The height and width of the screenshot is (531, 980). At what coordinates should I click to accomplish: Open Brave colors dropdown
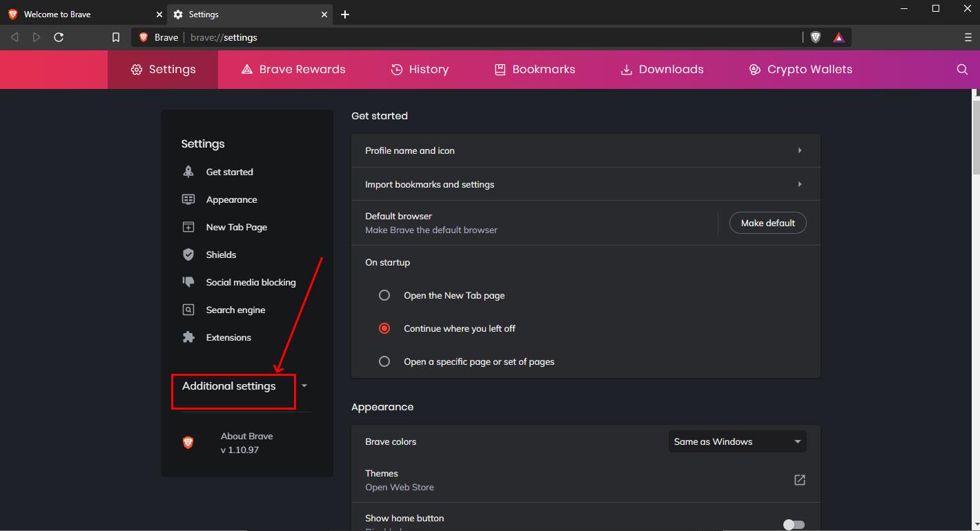tap(737, 441)
